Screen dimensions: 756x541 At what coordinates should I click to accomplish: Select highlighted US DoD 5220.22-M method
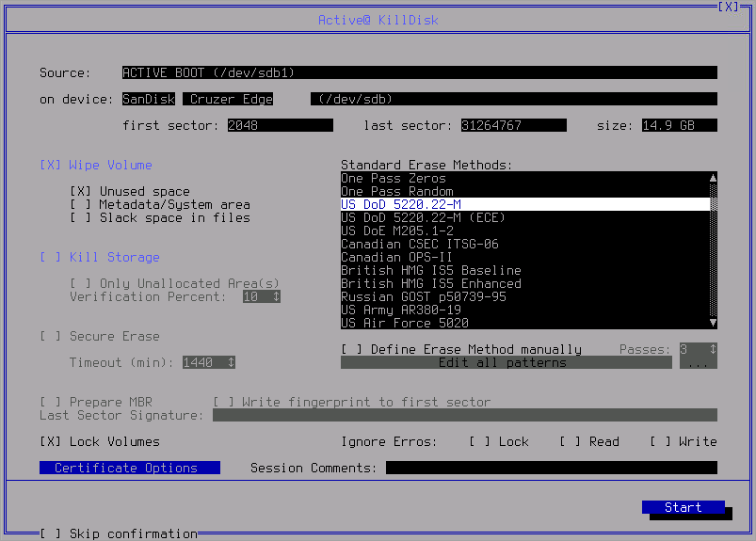pos(525,204)
